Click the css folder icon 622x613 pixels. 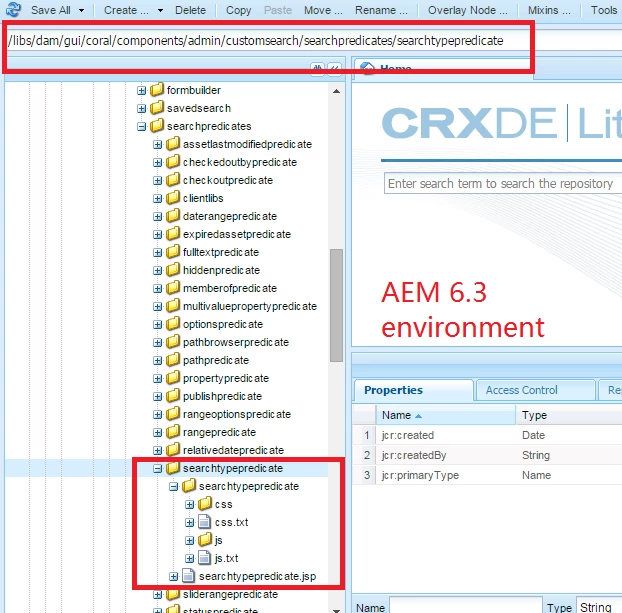pyautogui.click(x=205, y=504)
